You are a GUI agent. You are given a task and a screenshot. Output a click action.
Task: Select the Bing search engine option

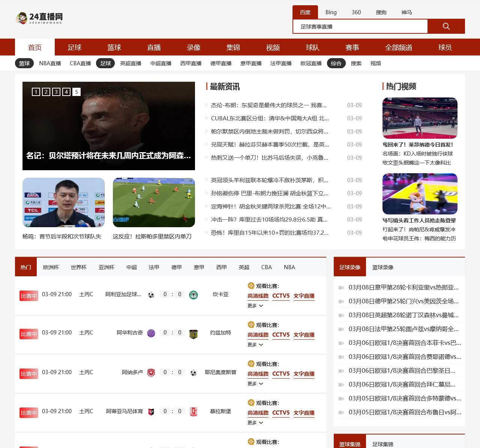click(331, 12)
